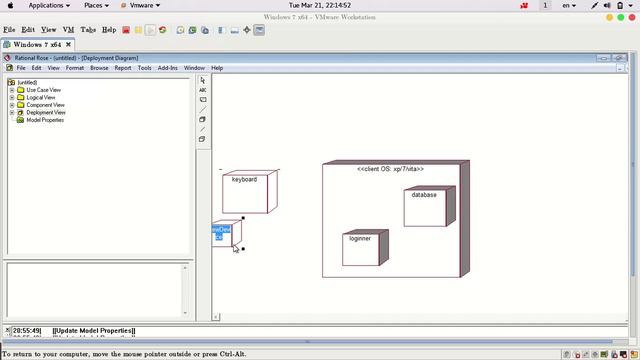Open Rational Rose Format menu
The height and width of the screenshot is (360, 640).
[x=75, y=68]
